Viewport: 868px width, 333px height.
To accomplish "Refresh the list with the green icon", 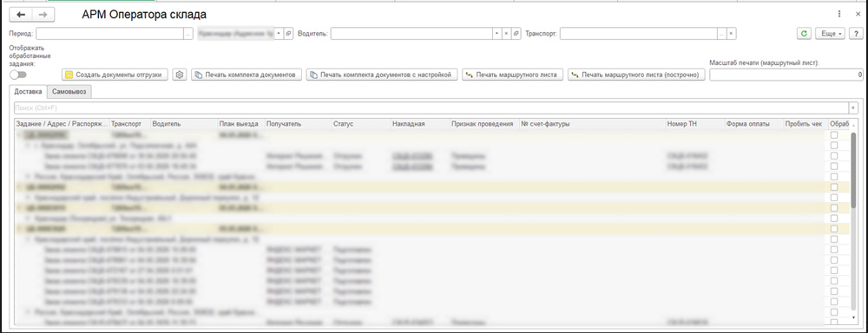I will pyautogui.click(x=804, y=34).
